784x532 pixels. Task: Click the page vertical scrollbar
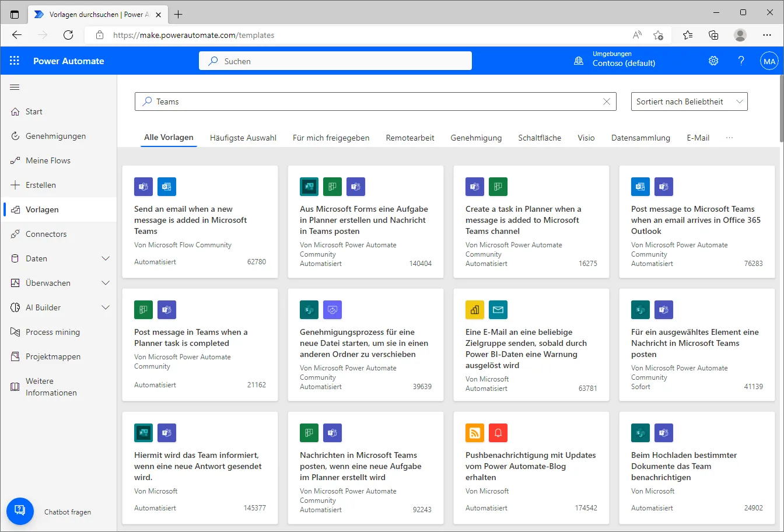click(781, 108)
